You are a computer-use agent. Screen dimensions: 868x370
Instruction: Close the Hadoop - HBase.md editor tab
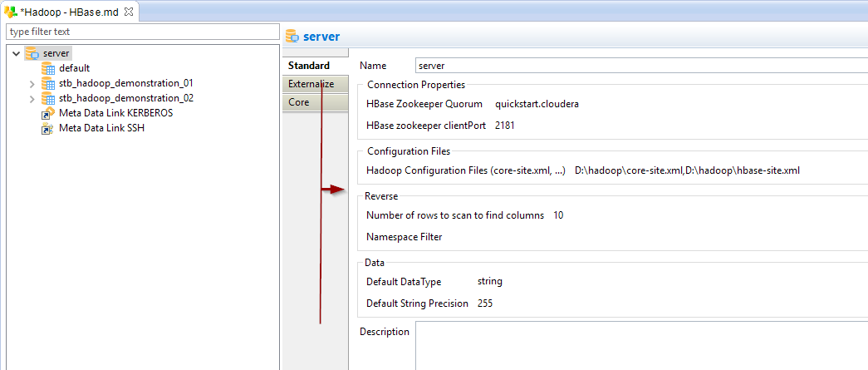130,12
